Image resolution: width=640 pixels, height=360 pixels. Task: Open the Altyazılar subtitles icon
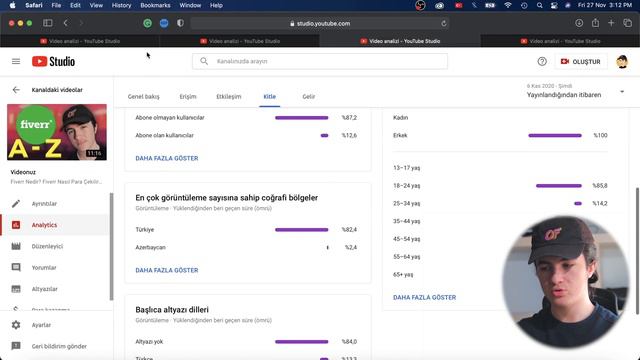(16, 289)
